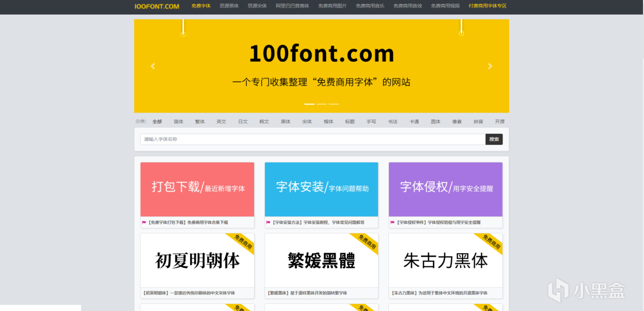Viewport: 644px width, 311px height.
Task: Filter by 卡通 category
Action: pos(414,122)
